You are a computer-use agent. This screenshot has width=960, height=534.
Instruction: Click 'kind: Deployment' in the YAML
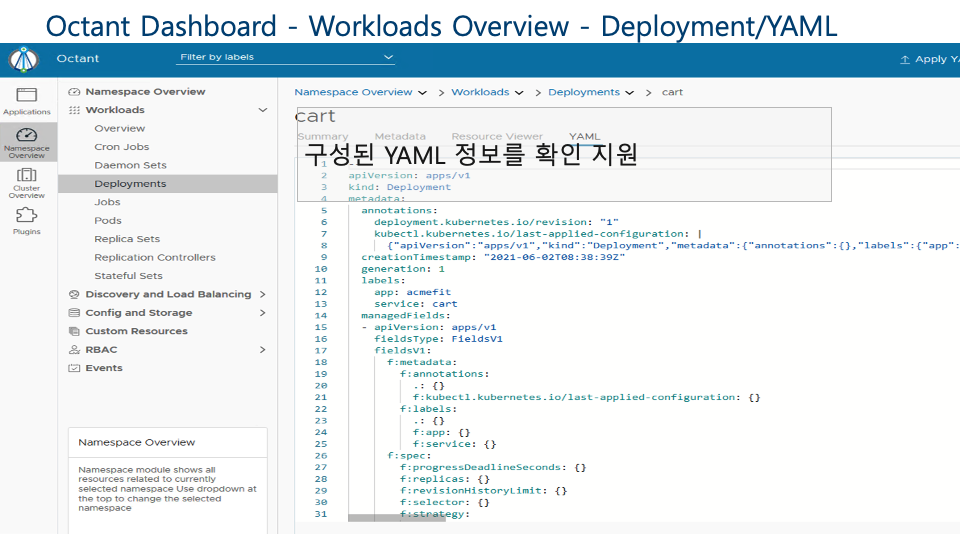pos(399,187)
